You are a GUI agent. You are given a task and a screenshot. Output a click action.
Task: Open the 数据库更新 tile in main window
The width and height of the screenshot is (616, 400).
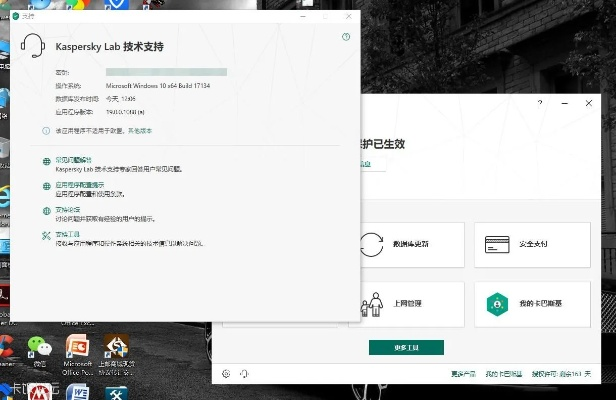pyautogui.click(x=406, y=245)
